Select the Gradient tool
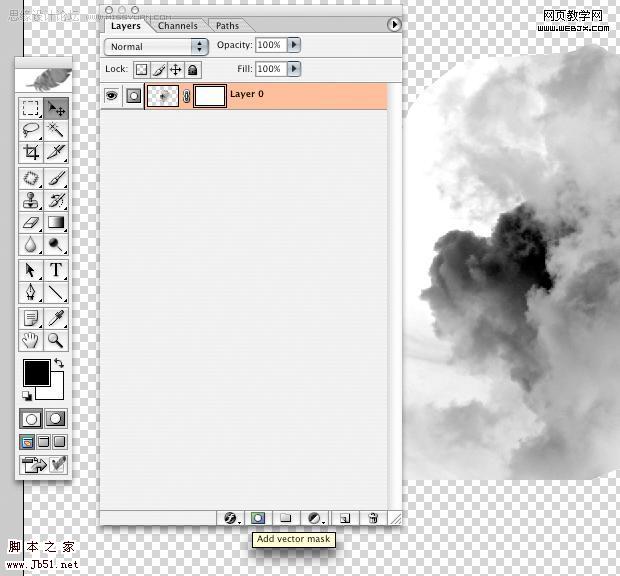This screenshot has width=620, height=576. point(56,222)
